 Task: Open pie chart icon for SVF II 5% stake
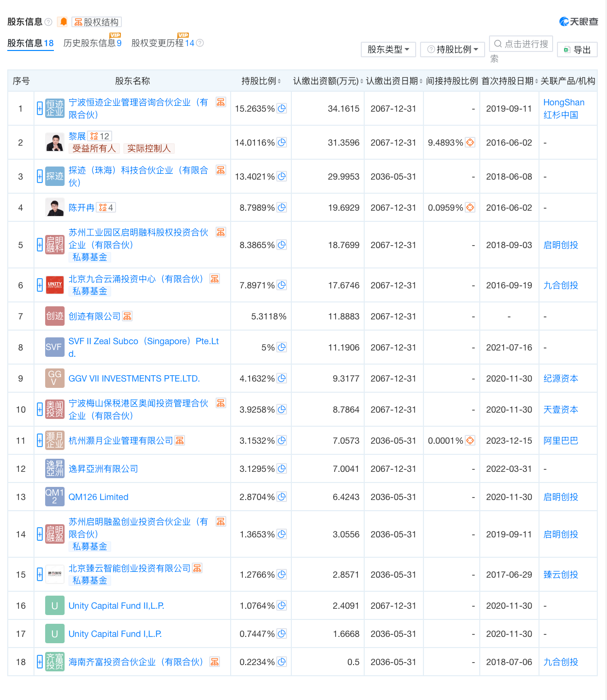coord(282,347)
